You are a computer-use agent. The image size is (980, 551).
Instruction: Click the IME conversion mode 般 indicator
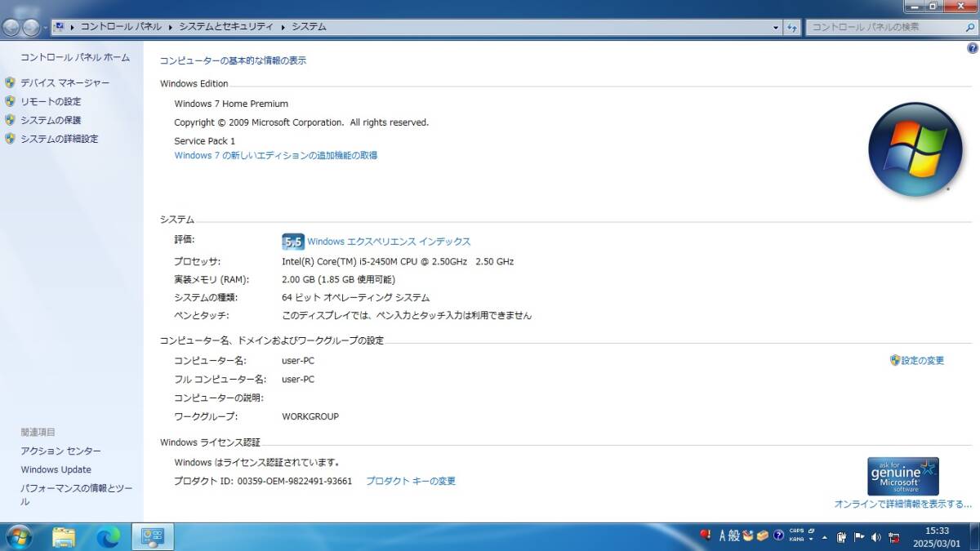pyautogui.click(x=733, y=535)
